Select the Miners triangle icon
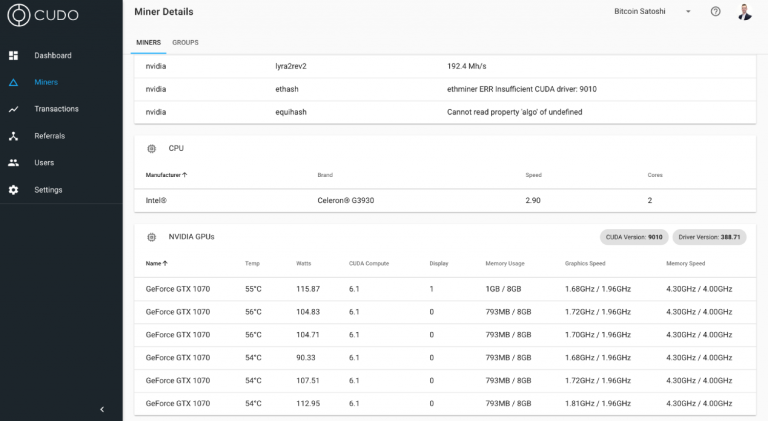The width and height of the screenshot is (768, 421). point(14,82)
